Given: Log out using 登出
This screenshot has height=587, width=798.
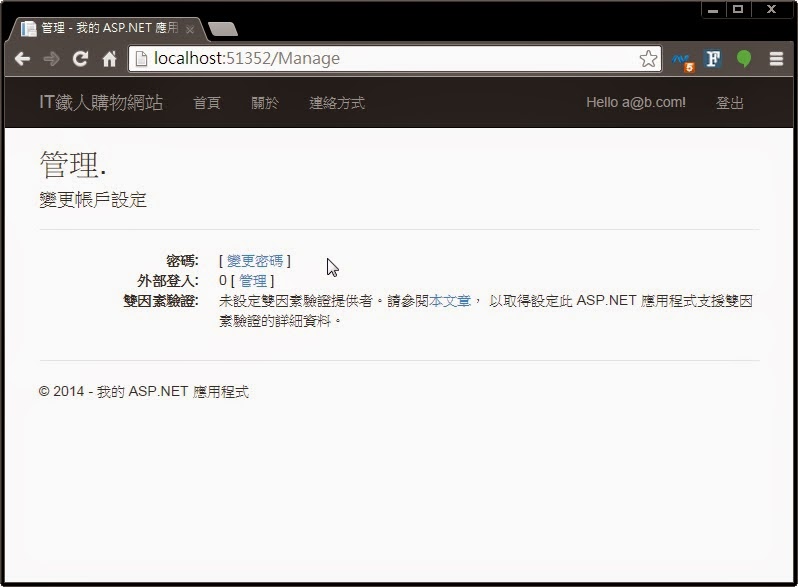Looking at the screenshot, I should pos(730,103).
